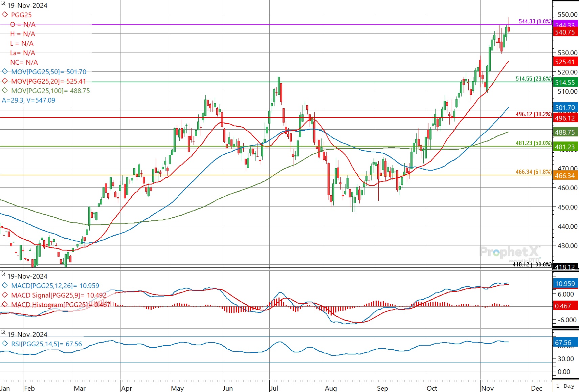The height and width of the screenshot is (392, 579).
Task: Click the magnifier icon in the RSI pane
Action: [3, 332]
